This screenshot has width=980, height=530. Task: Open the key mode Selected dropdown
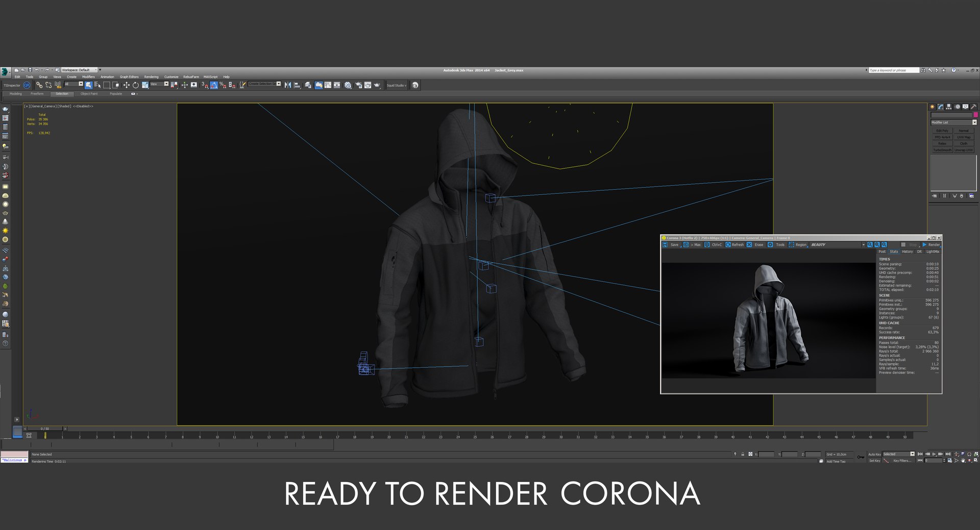pyautogui.click(x=898, y=454)
